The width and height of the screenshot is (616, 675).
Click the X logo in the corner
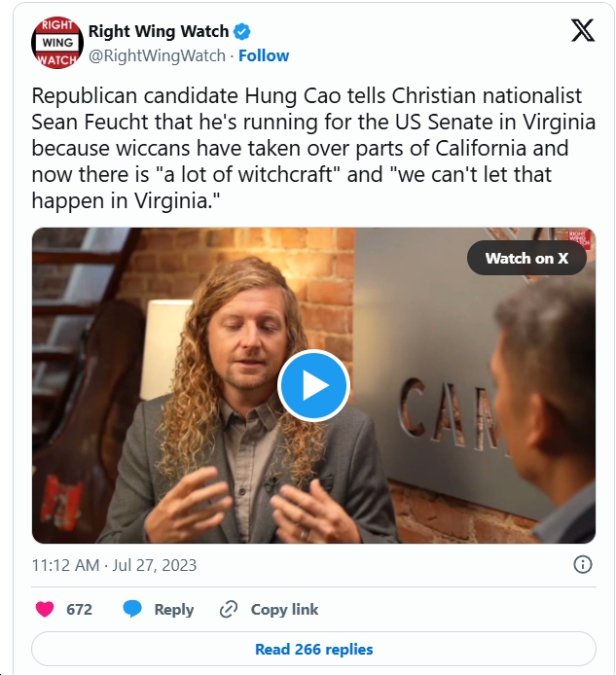click(582, 31)
